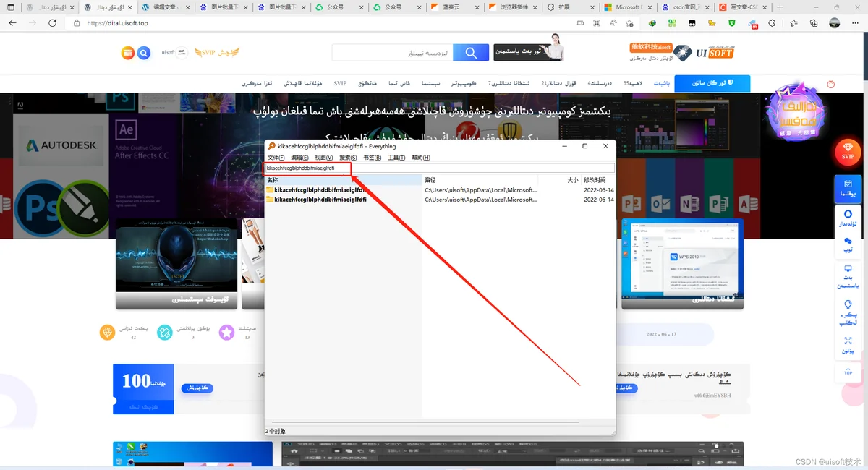
Task: Click the blue search magnifier button on site
Action: point(472,53)
